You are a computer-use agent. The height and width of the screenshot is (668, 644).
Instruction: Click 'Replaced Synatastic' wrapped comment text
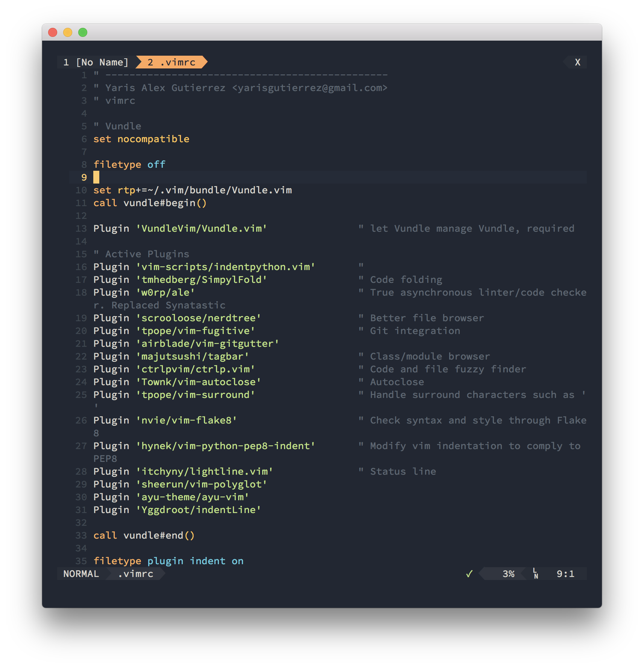(168, 305)
